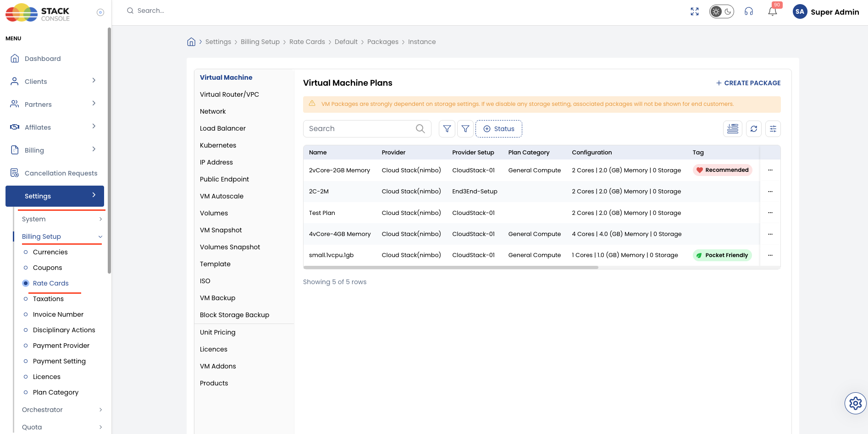Open the Network package tab
Viewport: 868px width, 434px height.
(213, 111)
